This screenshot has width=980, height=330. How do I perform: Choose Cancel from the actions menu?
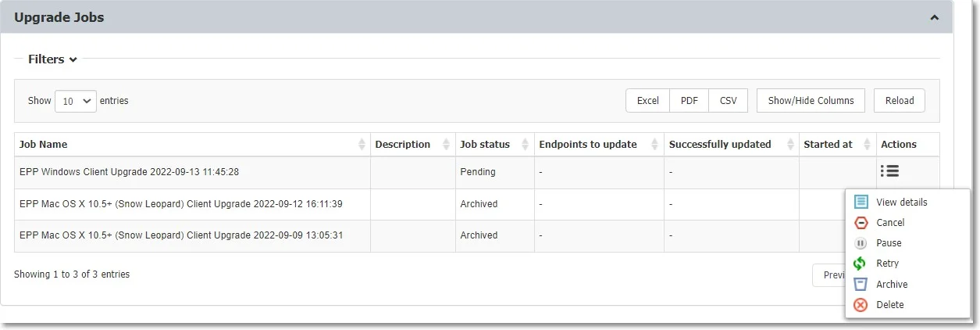890,223
